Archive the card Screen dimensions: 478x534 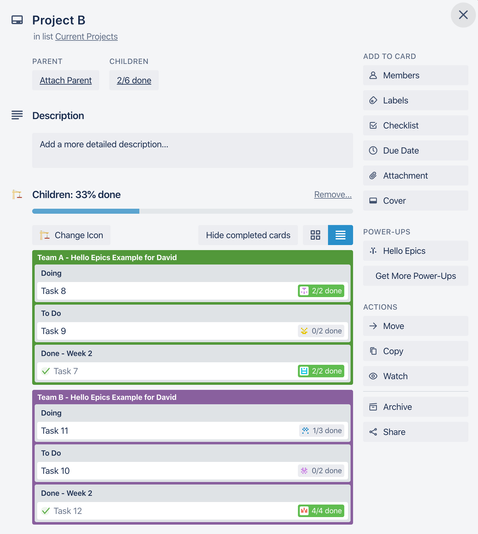click(415, 407)
